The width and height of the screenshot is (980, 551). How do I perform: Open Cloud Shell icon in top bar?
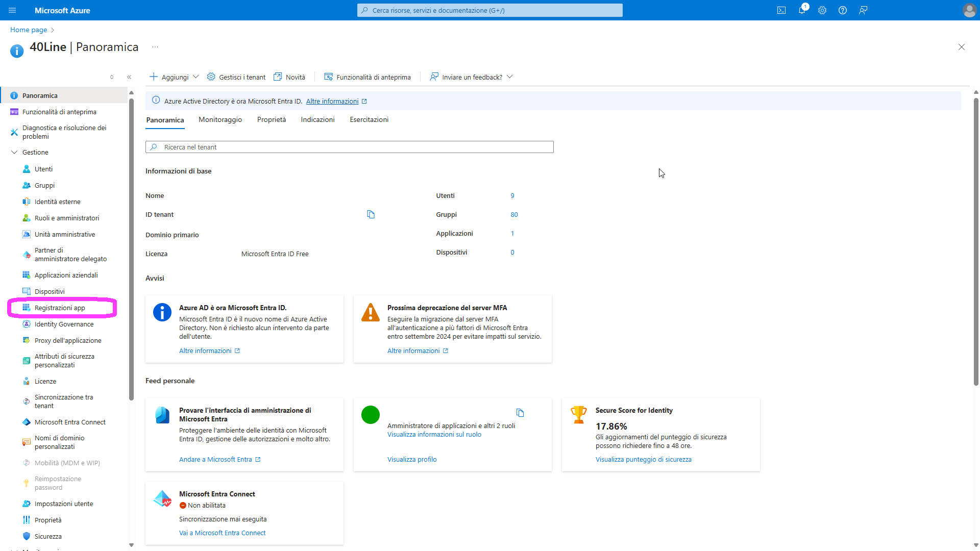click(x=781, y=10)
